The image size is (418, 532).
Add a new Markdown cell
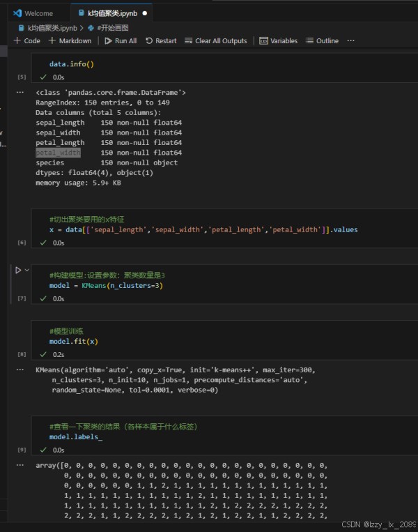click(x=70, y=40)
